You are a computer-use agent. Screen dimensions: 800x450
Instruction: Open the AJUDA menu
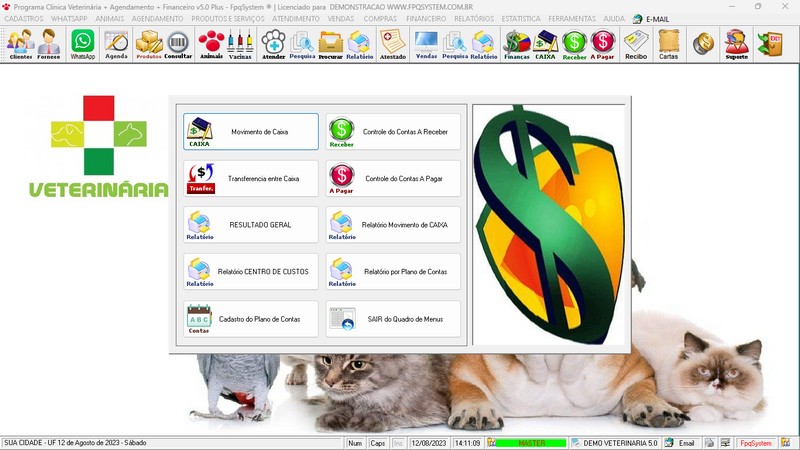click(614, 19)
